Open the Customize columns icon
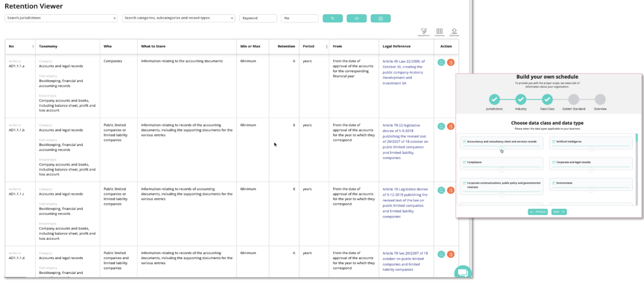This screenshot has height=281, width=644. [x=439, y=32]
